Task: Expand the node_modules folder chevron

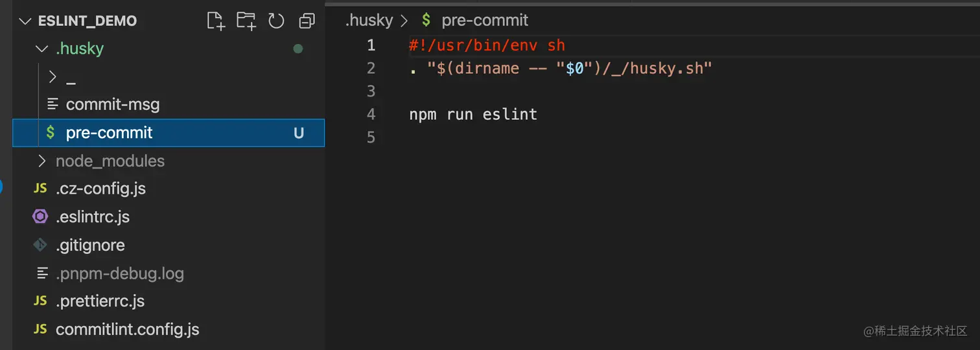Action: pyautogui.click(x=42, y=161)
